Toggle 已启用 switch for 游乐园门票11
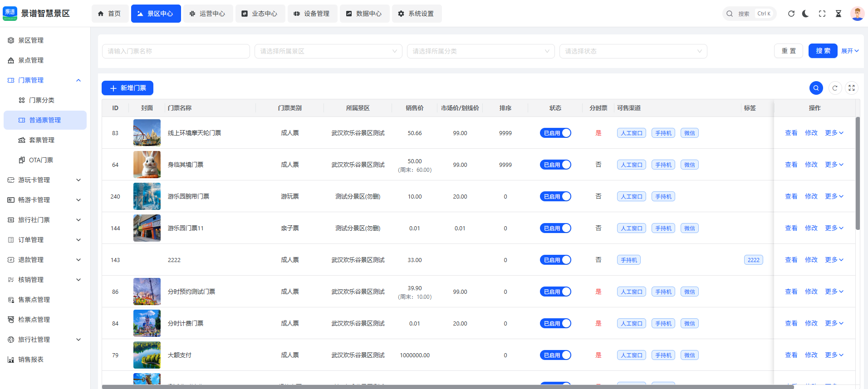Viewport: 868px width, 389px height. [555, 228]
